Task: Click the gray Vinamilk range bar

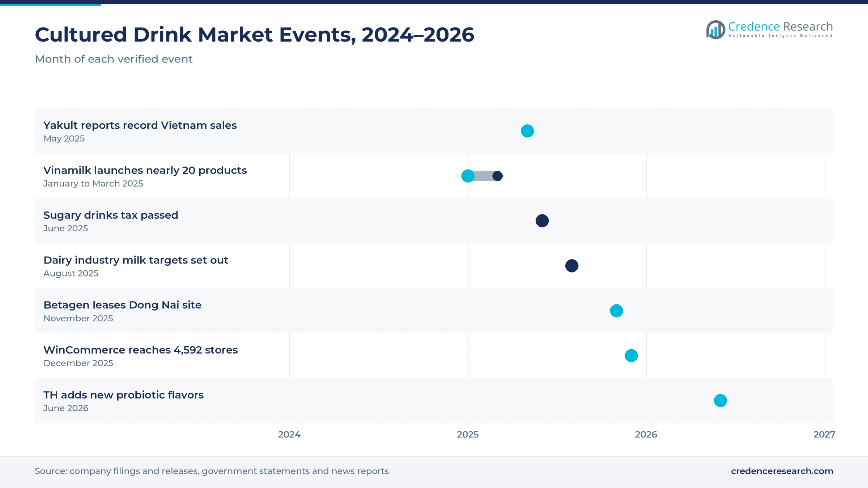Action: click(x=483, y=176)
